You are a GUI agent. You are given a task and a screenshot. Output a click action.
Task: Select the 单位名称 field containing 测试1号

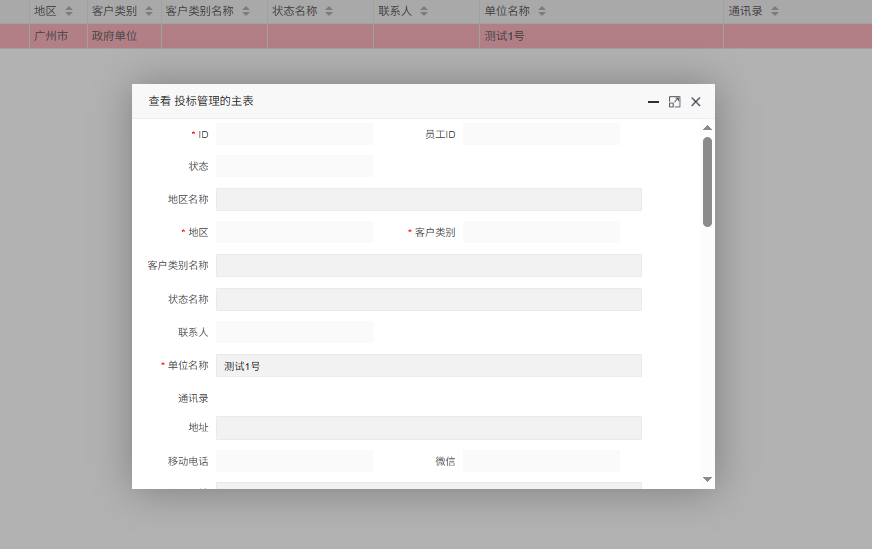pos(428,366)
